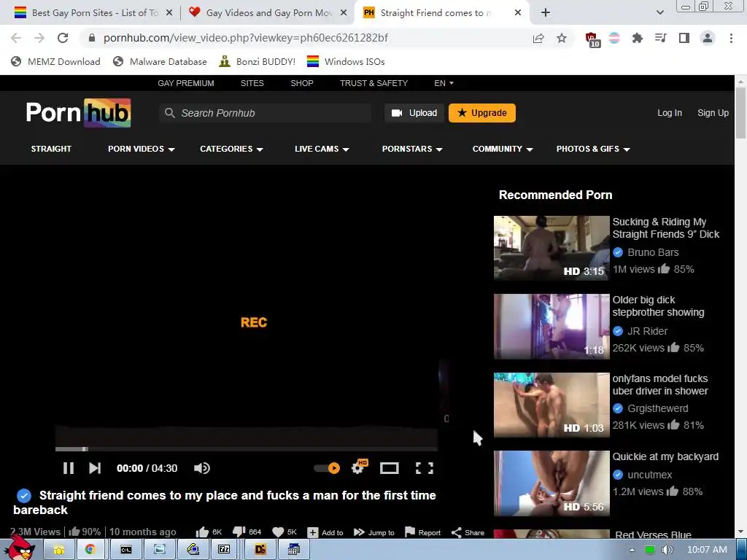Screen dimensions: 747x560
Task: Expand the LIVE CAMS nav menu
Action: tap(322, 149)
